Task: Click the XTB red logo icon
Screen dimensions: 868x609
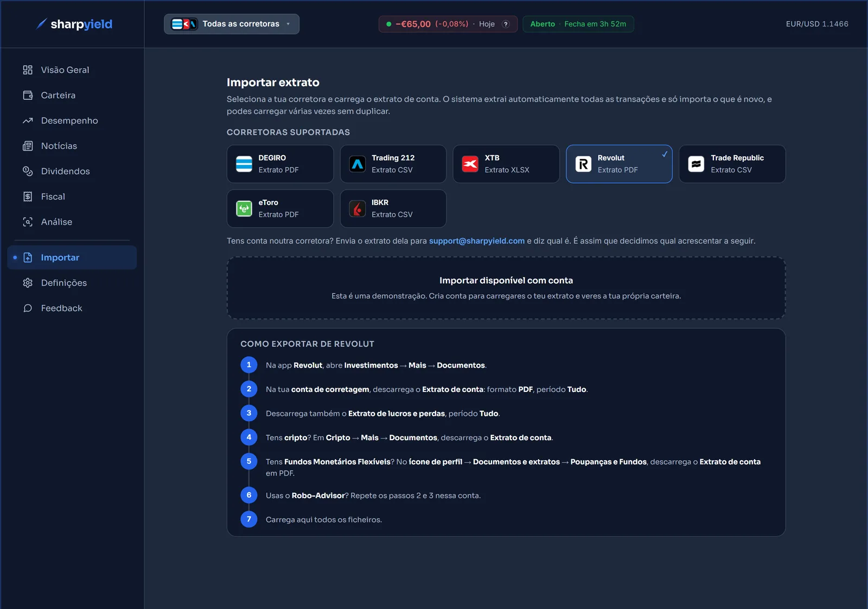Action: tap(470, 164)
